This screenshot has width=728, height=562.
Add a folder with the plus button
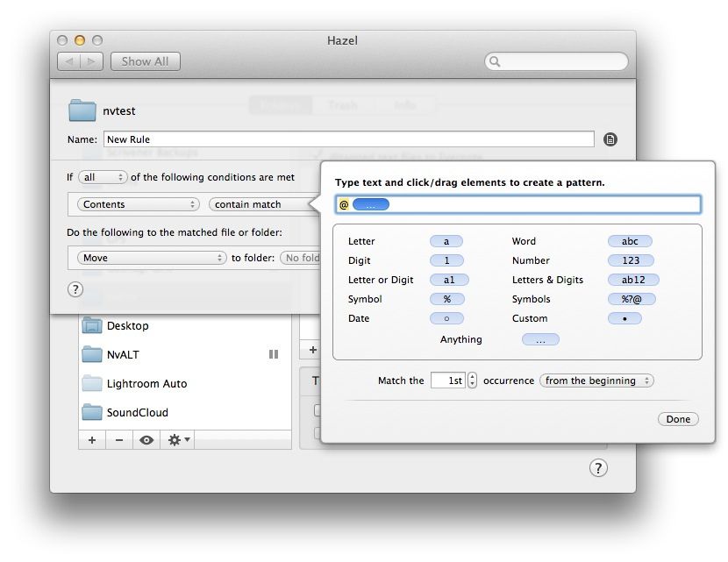pos(92,440)
